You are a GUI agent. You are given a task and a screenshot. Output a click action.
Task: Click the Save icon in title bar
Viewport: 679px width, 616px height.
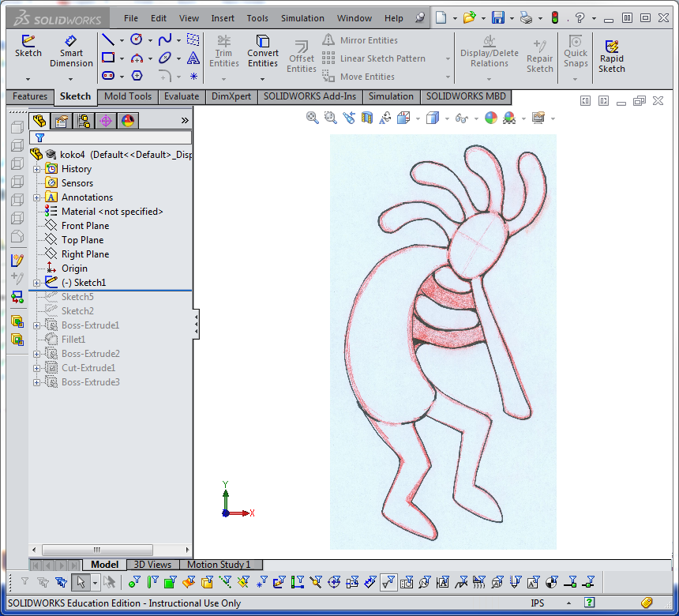pyautogui.click(x=497, y=17)
